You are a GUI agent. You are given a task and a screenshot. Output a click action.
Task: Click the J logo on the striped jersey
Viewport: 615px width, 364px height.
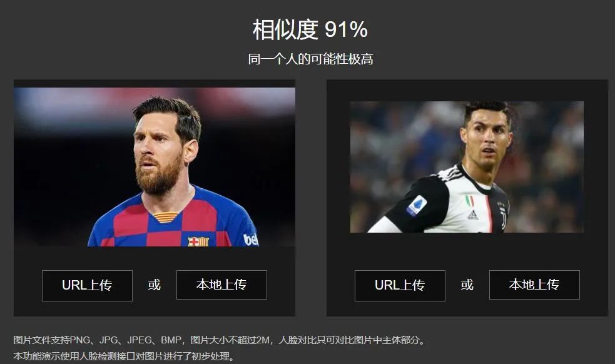click(502, 216)
